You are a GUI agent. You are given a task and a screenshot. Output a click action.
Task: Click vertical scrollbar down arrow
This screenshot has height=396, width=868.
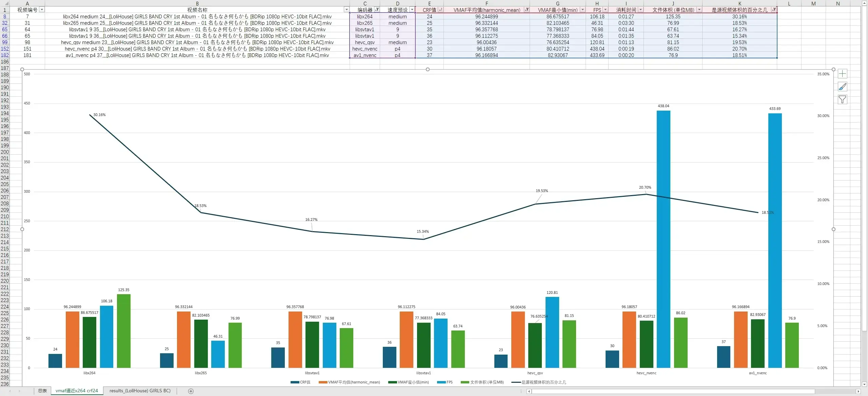point(864,384)
